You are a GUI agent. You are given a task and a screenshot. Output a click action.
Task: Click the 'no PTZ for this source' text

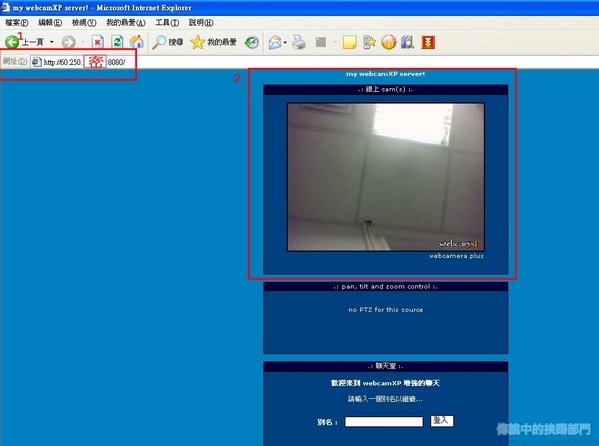point(385,310)
